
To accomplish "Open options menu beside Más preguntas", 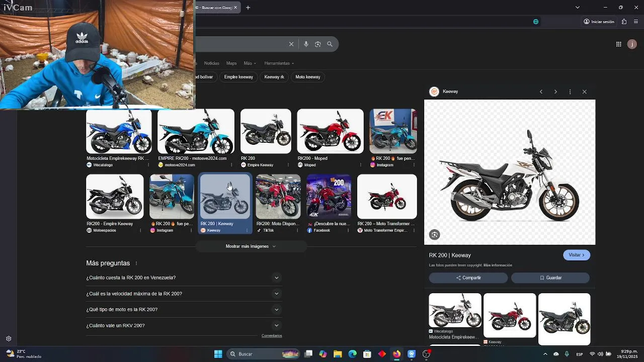I will coord(136,263).
